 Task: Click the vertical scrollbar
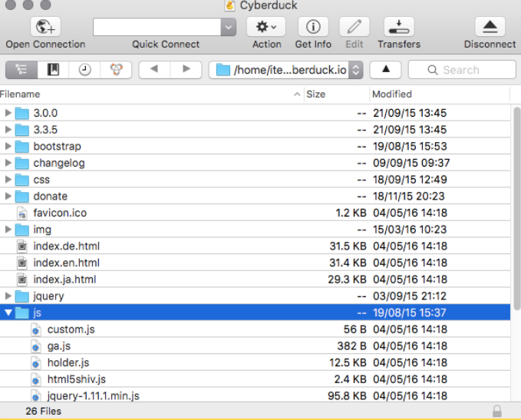pos(516,209)
